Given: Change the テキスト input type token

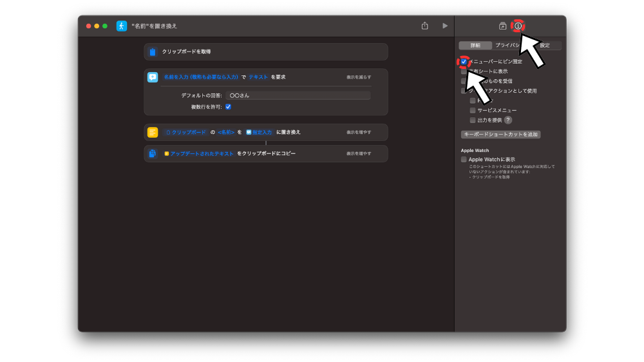Looking at the screenshot, I should point(258,77).
